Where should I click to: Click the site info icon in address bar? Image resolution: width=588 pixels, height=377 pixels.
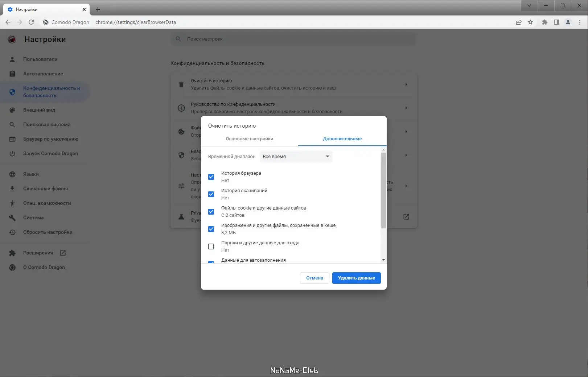point(46,22)
